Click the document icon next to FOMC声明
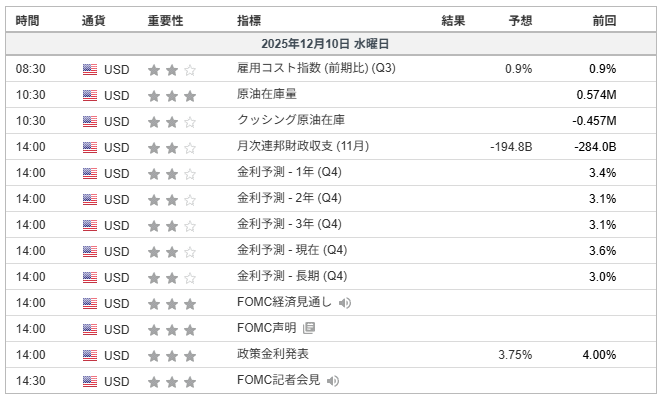The width and height of the screenshot is (663, 400). pyautogui.click(x=309, y=328)
